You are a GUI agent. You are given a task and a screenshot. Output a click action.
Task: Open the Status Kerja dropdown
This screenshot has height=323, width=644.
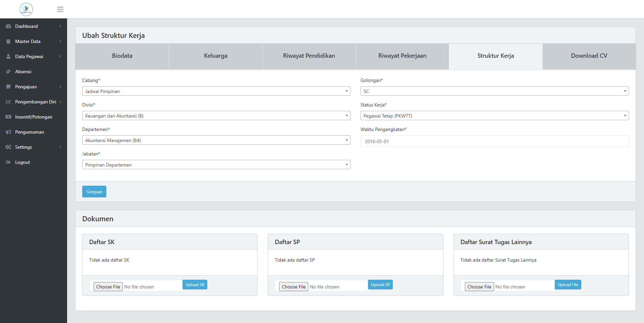click(494, 116)
